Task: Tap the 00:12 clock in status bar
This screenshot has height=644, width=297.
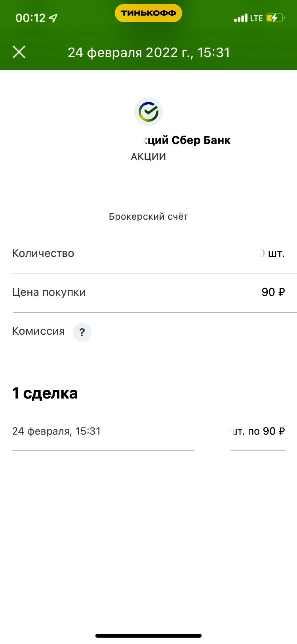Action: point(30,18)
